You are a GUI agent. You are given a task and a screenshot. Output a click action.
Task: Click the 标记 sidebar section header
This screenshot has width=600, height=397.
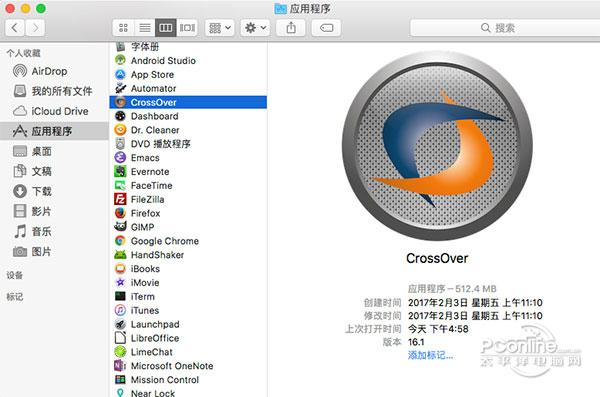pyautogui.click(x=15, y=297)
